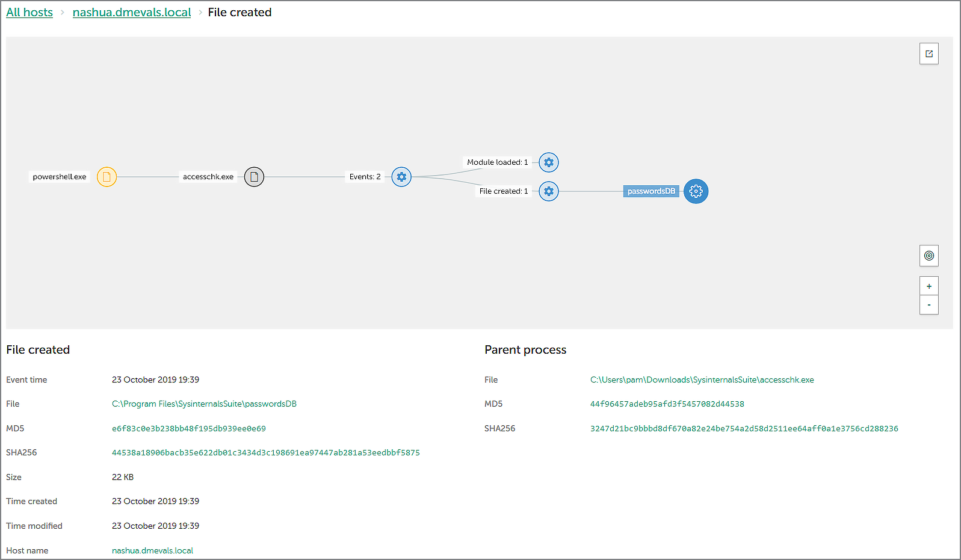Image resolution: width=961 pixels, height=560 pixels.
Task: Select the accesschk.exe file node icon
Action: pos(254,177)
